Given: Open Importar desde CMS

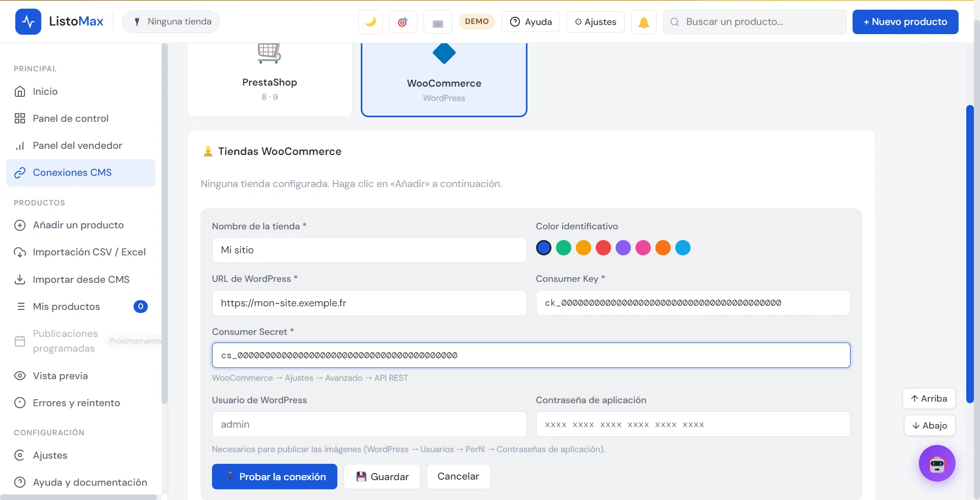Looking at the screenshot, I should click(x=81, y=279).
